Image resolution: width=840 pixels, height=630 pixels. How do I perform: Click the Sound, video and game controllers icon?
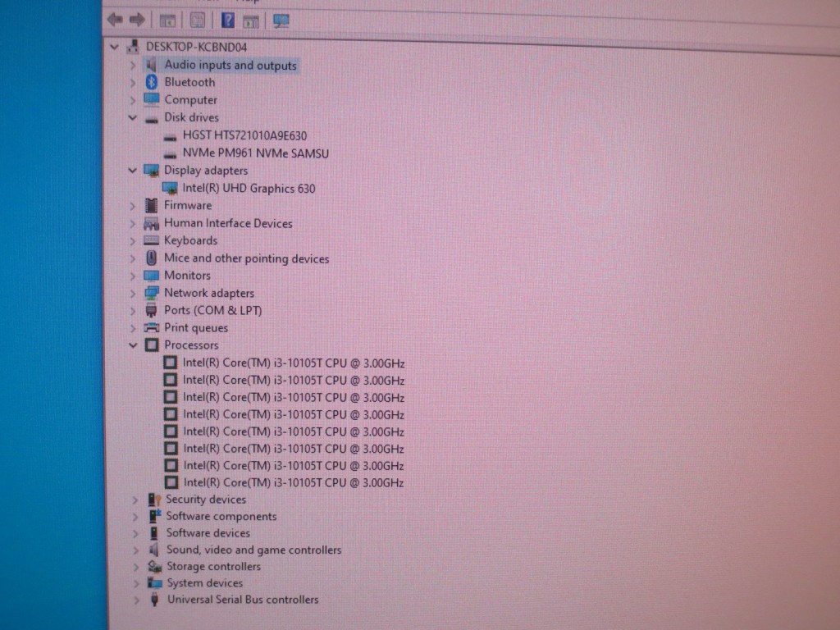click(x=154, y=550)
